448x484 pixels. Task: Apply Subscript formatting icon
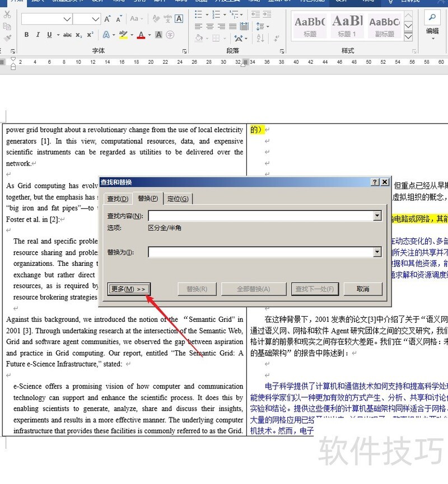(x=80, y=35)
